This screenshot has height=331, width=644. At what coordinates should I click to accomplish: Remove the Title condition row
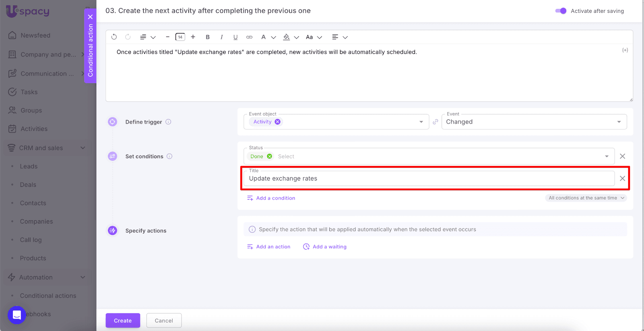click(622, 179)
